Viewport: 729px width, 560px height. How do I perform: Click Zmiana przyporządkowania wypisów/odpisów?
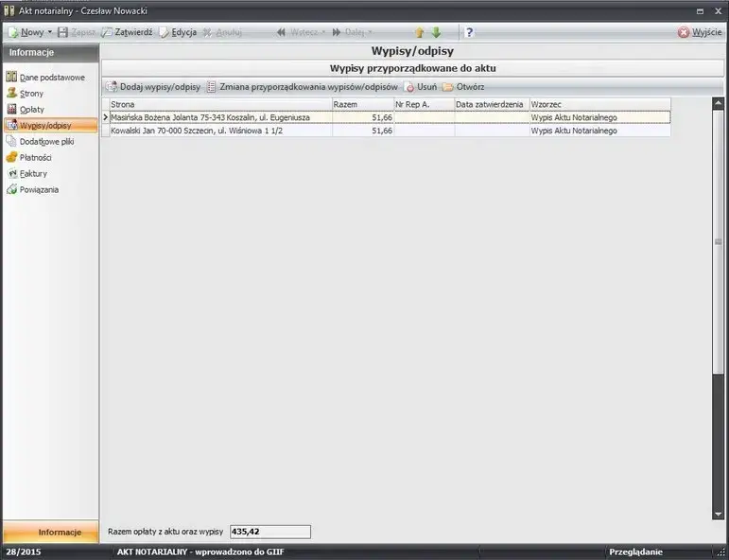pos(302,86)
